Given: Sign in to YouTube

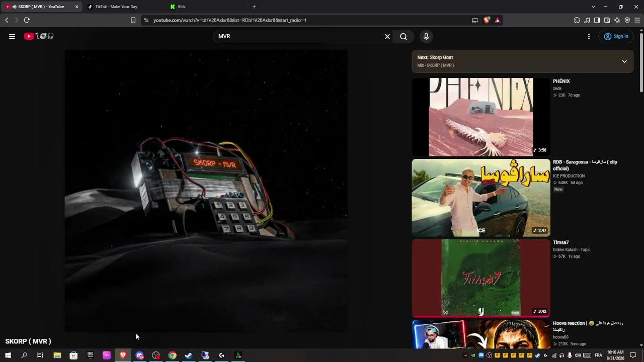Looking at the screenshot, I should (616, 36).
